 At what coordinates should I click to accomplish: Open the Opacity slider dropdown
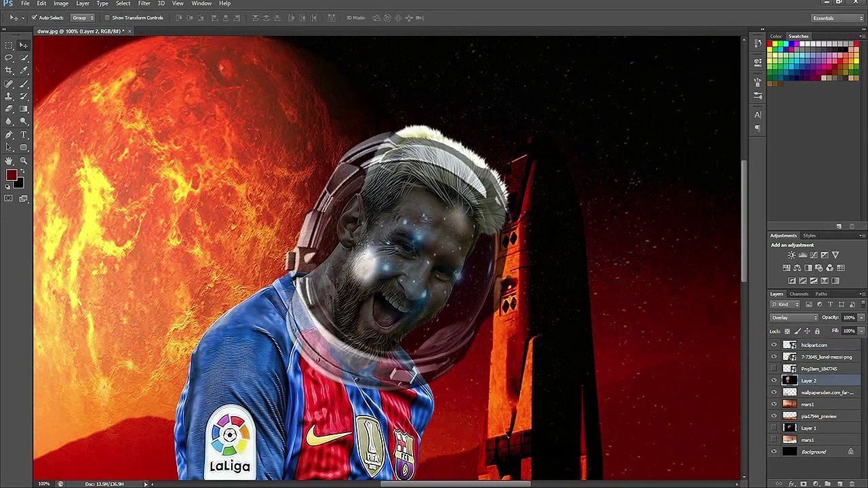[861, 317]
